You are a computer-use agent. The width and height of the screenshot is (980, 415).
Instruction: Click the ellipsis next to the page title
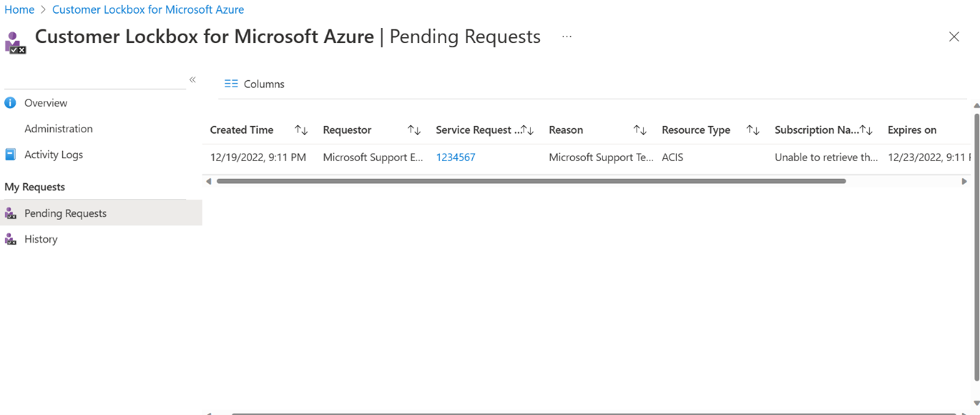click(x=566, y=38)
